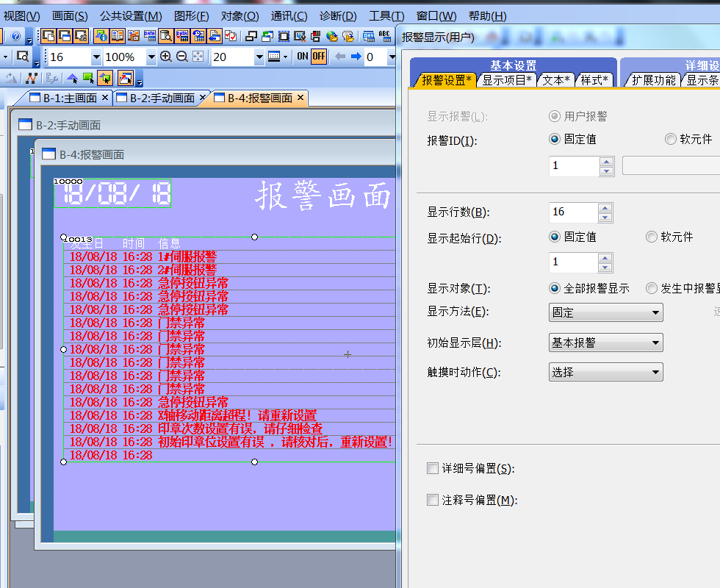
Task: Click the ON display state button
Action: point(302,57)
